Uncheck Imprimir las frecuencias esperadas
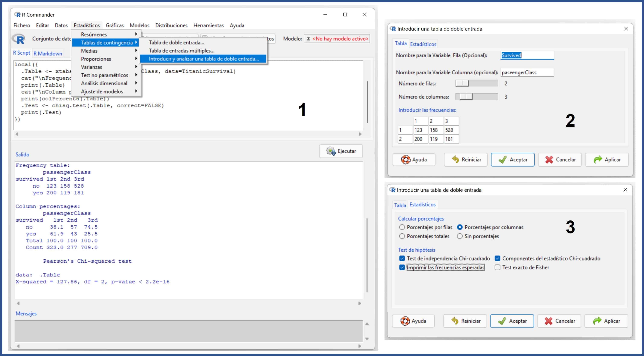Image resolution: width=644 pixels, height=356 pixels. click(402, 268)
